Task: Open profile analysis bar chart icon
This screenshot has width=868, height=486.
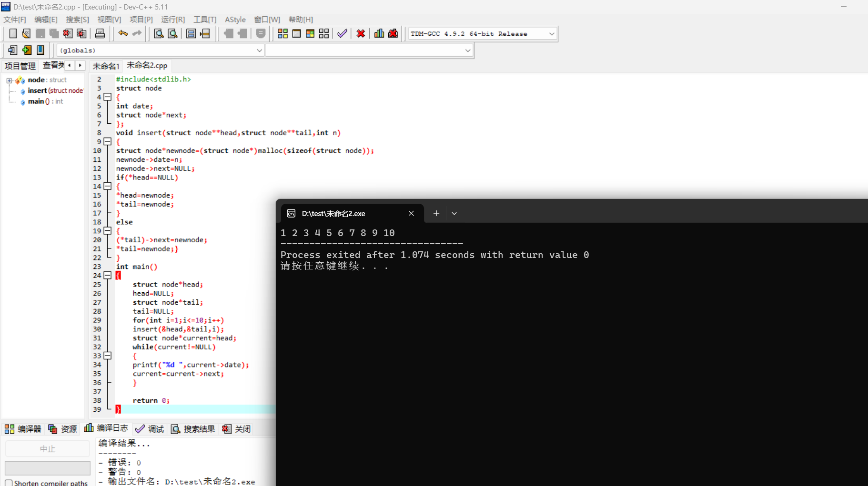Action: [379, 33]
